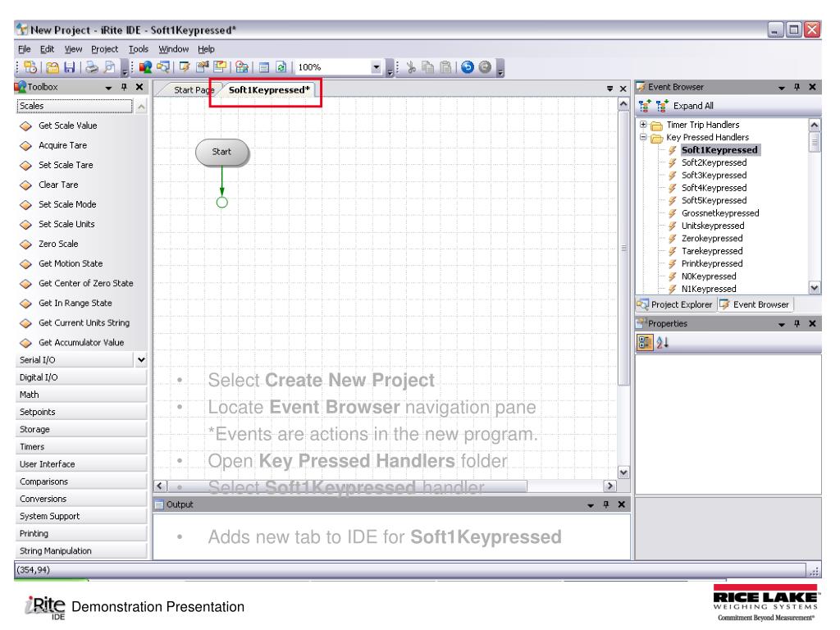Click the green connector circle below Start
The width and height of the screenshot is (840, 630).
click(x=221, y=203)
